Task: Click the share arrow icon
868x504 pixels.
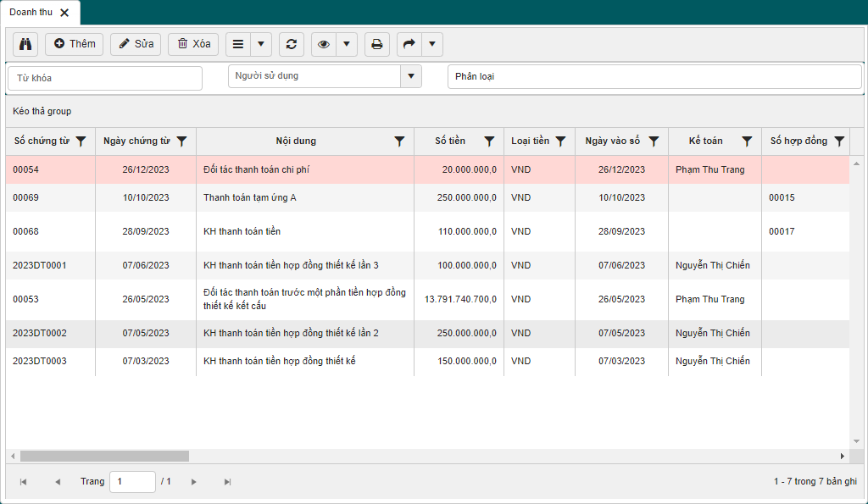Action: (x=409, y=44)
